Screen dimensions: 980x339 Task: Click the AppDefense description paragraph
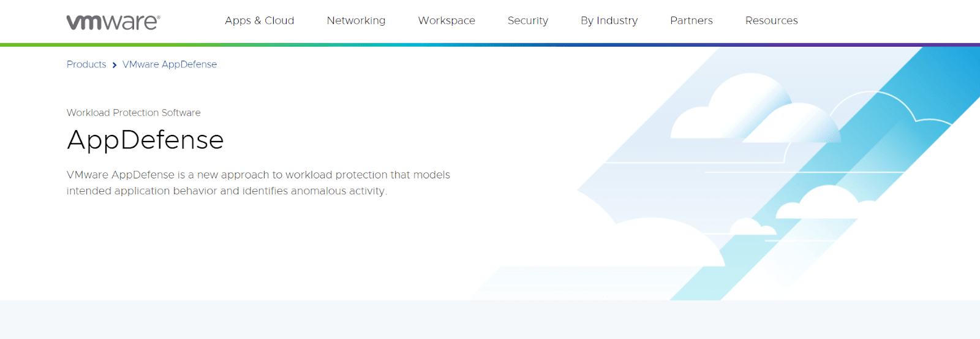point(258,183)
